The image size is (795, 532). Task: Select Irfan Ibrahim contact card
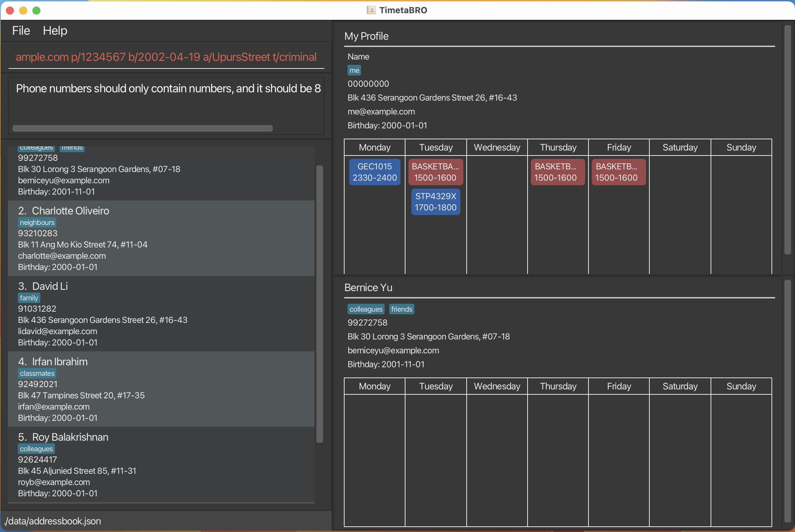click(x=161, y=389)
